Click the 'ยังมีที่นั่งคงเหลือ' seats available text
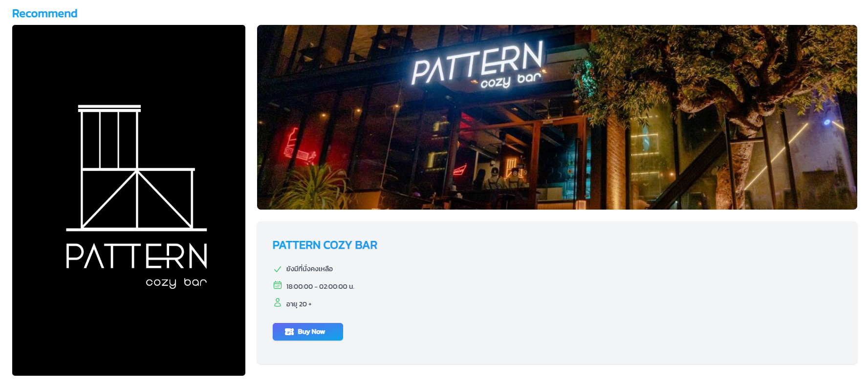The height and width of the screenshot is (386, 868). 309,269
